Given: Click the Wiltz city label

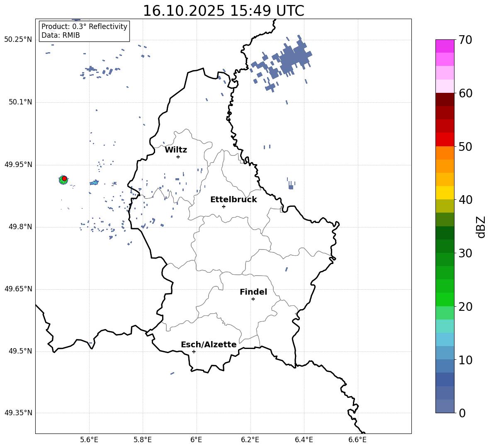Looking at the screenshot, I should coord(176,150).
